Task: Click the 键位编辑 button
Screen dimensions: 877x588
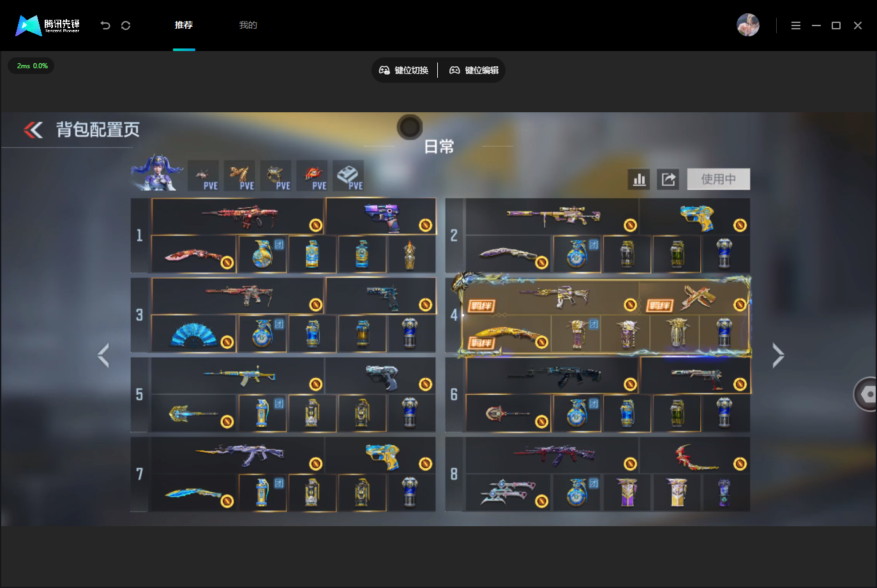Action: tap(474, 70)
